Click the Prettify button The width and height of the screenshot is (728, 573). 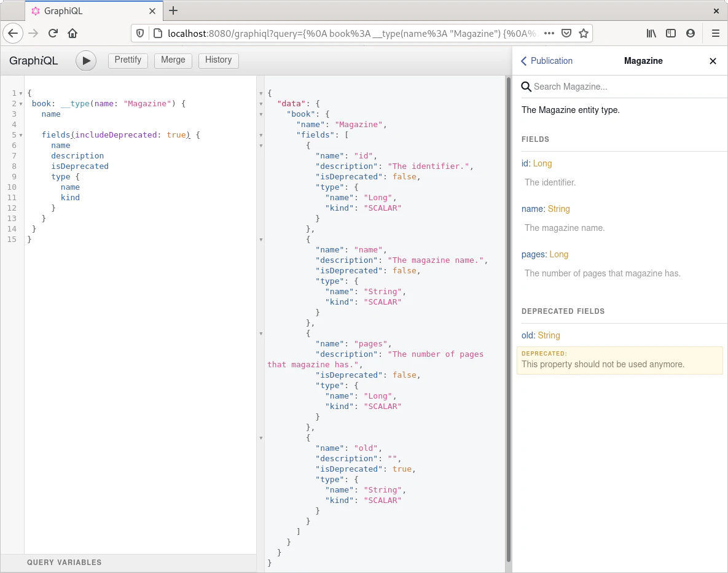point(128,60)
